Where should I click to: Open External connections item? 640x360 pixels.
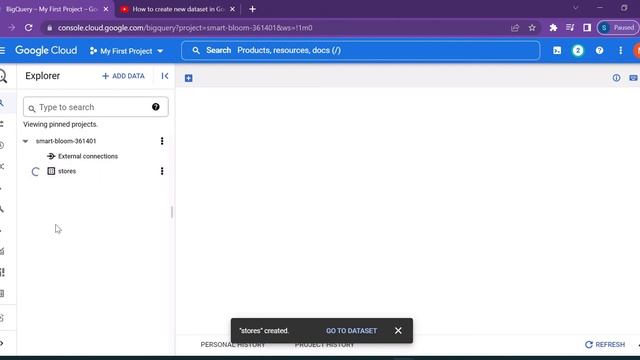click(x=88, y=156)
